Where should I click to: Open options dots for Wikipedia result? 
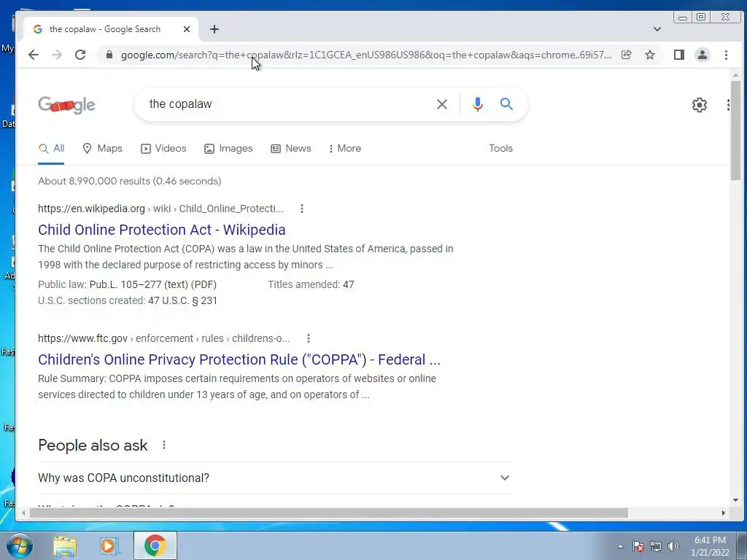coord(301,209)
